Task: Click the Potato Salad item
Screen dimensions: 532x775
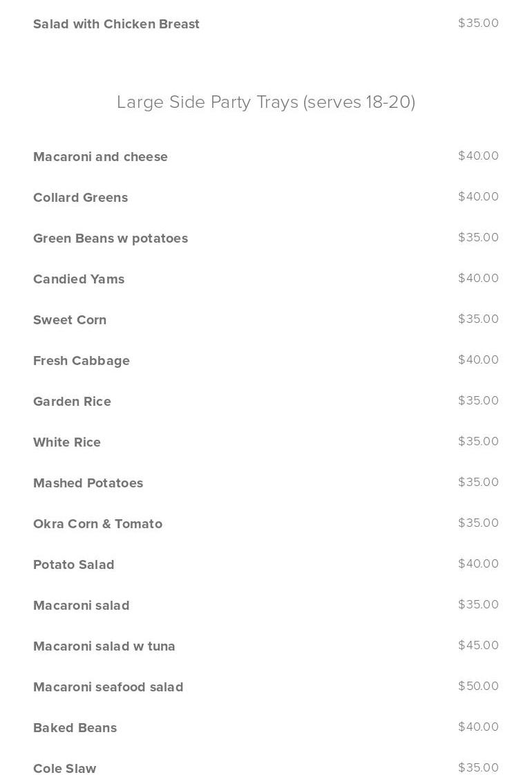Action: [74, 565]
